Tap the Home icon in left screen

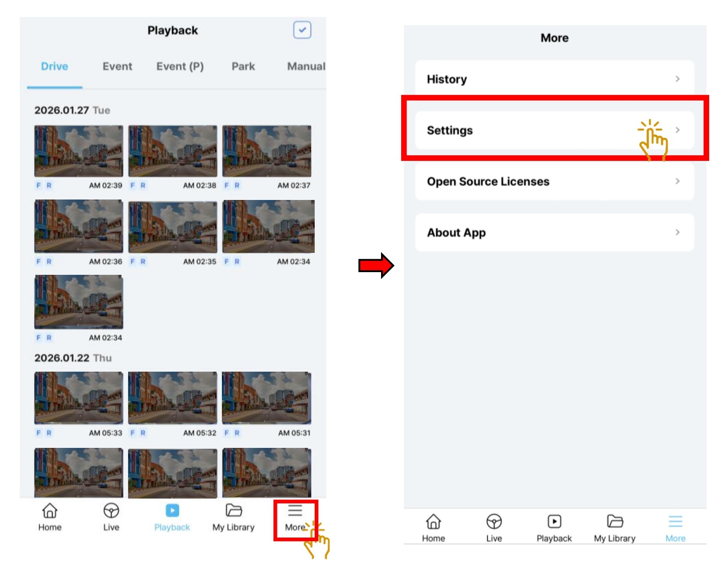(49, 511)
